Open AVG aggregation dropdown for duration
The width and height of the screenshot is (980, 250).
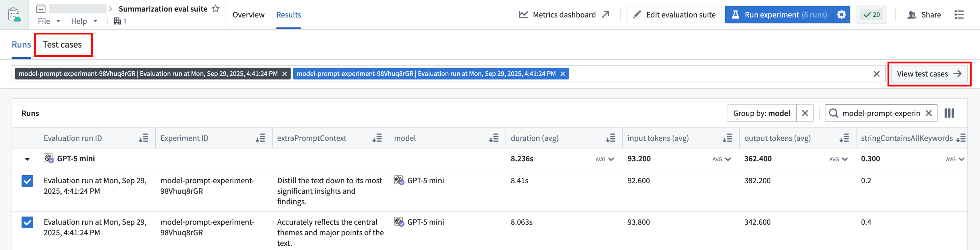coord(605,159)
